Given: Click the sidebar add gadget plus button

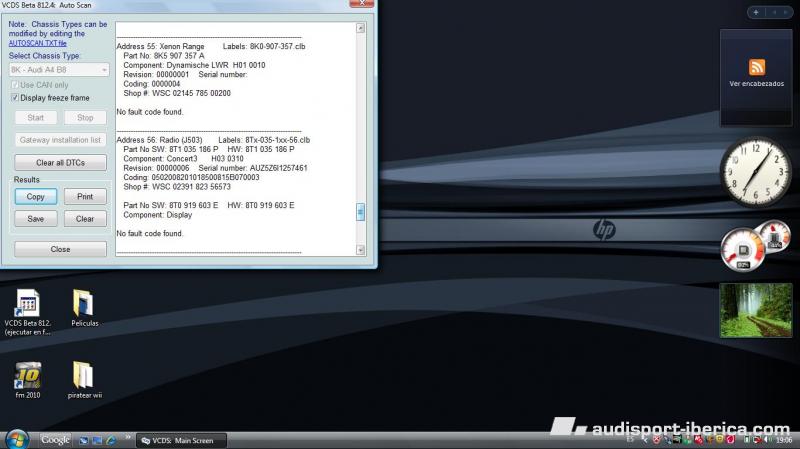Looking at the screenshot, I should (x=756, y=12).
